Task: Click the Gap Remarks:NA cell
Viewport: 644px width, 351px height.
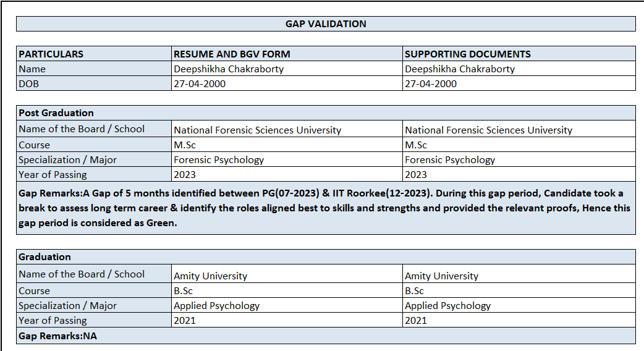Action: [58, 336]
